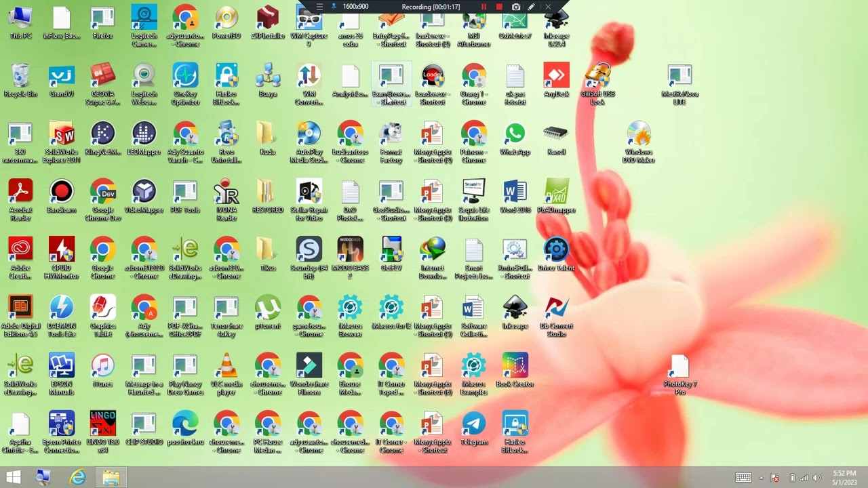Viewport: 868px width, 488px height.
Task: Select the Tikus folder
Action: point(268,256)
